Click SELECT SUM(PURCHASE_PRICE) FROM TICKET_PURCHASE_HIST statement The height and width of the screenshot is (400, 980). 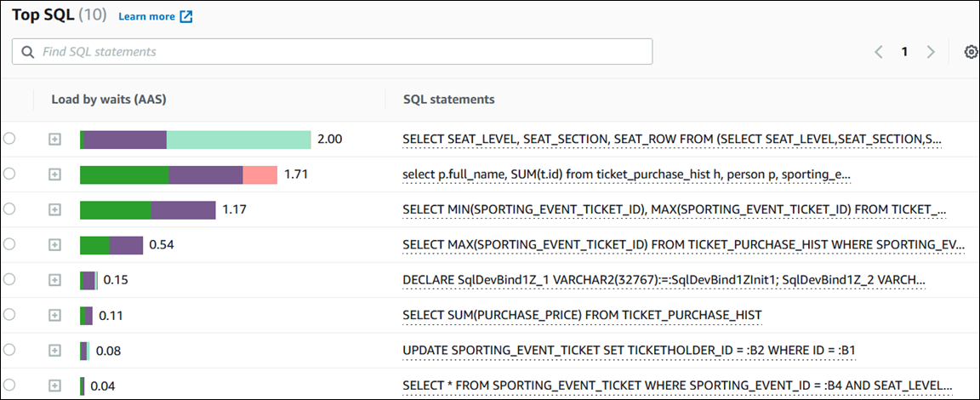tap(582, 315)
